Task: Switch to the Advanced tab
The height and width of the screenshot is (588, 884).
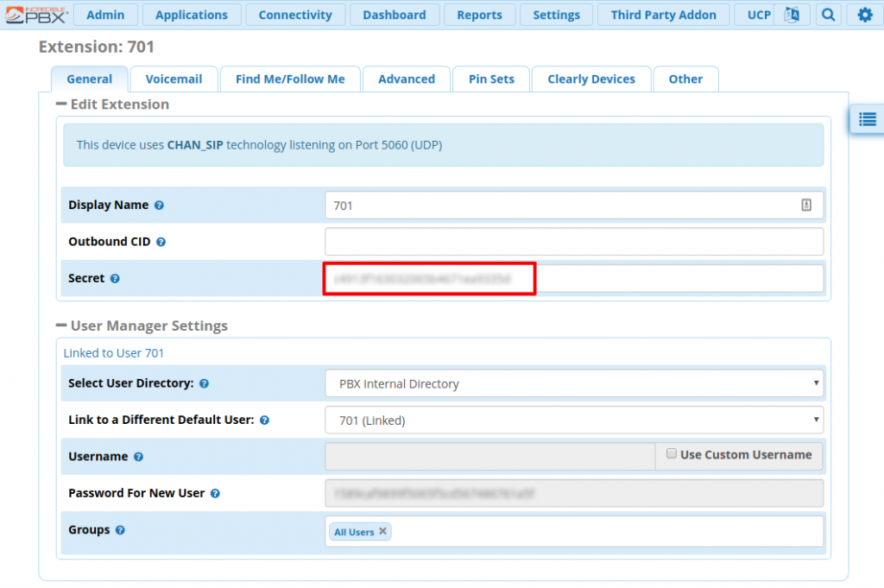Action: click(x=407, y=79)
